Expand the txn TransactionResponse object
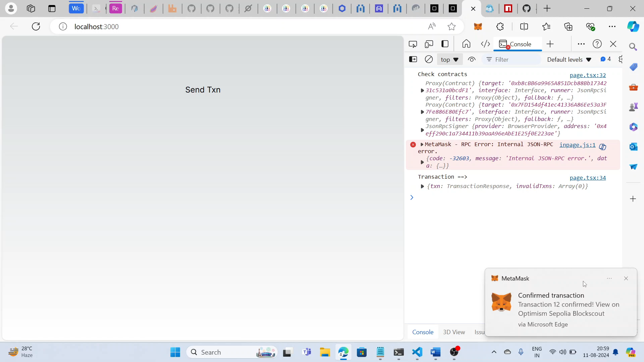644x362 pixels. [x=422, y=186]
